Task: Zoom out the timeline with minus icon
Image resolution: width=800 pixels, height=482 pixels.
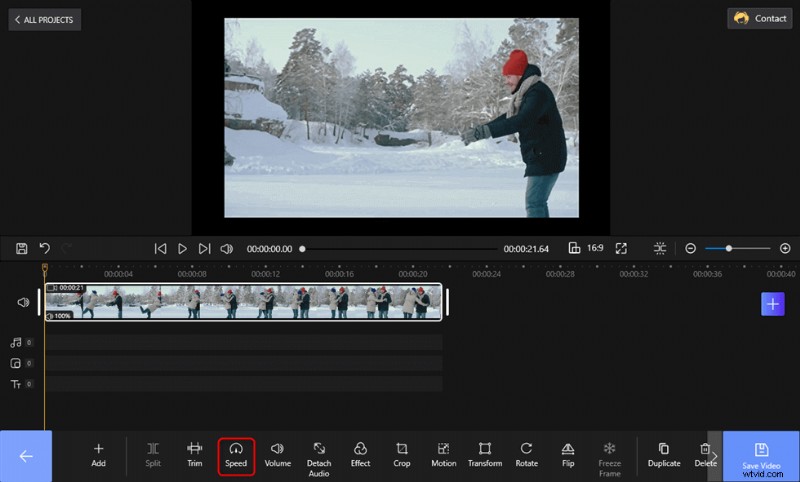Action: point(690,248)
